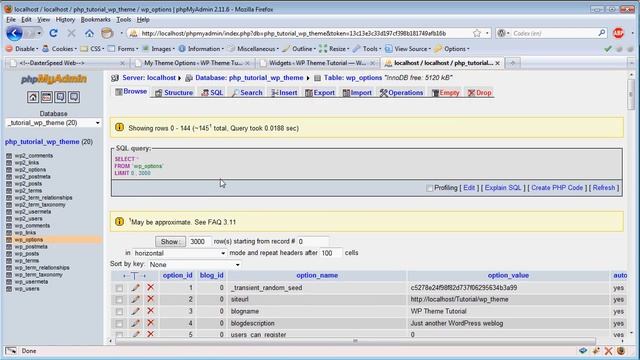This screenshot has height=360, width=640.
Task: Click the edit pencil for siteurl row
Action: click(x=136, y=300)
